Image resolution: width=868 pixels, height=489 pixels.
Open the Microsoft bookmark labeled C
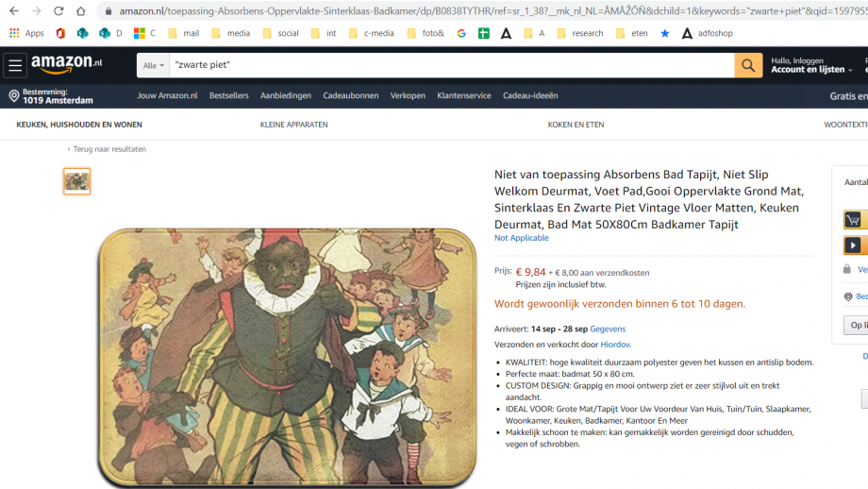point(144,33)
